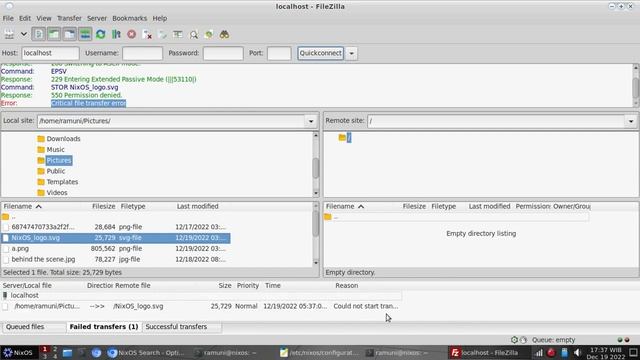Click the Quickconnect button

tap(320, 53)
